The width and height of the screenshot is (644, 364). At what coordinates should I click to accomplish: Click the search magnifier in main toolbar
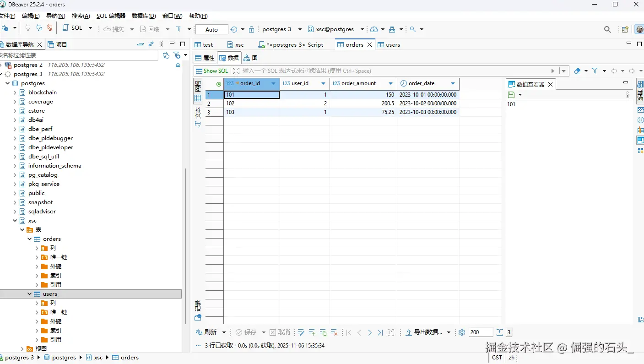tap(607, 29)
